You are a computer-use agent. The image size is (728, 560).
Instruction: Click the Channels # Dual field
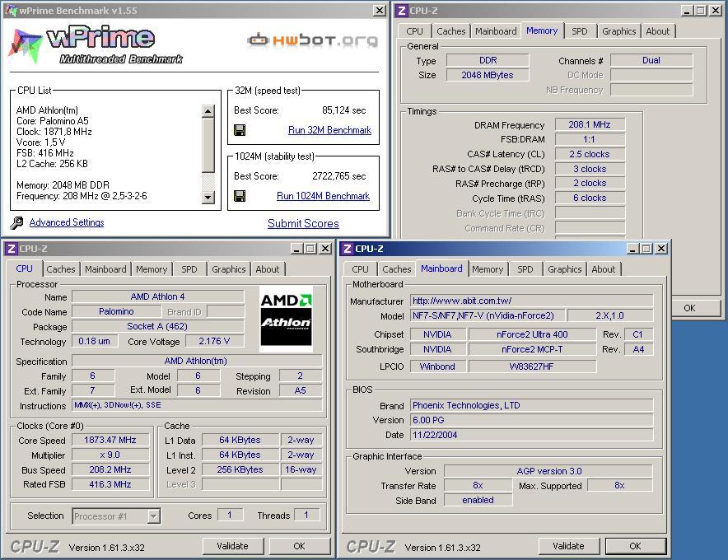point(651,60)
